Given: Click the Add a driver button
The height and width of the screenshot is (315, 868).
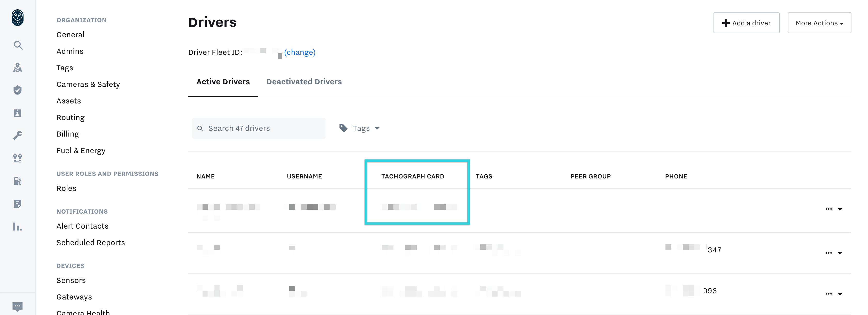Looking at the screenshot, I should point(747,22).
